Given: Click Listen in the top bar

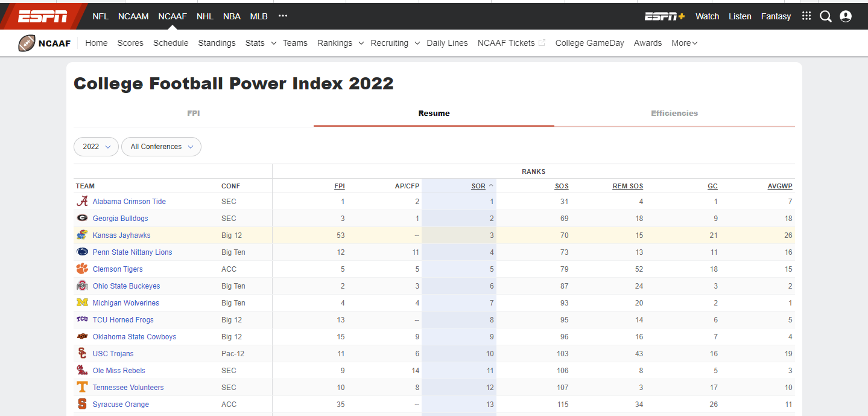Looking at the screenshot, I should (x=740, y=16).
